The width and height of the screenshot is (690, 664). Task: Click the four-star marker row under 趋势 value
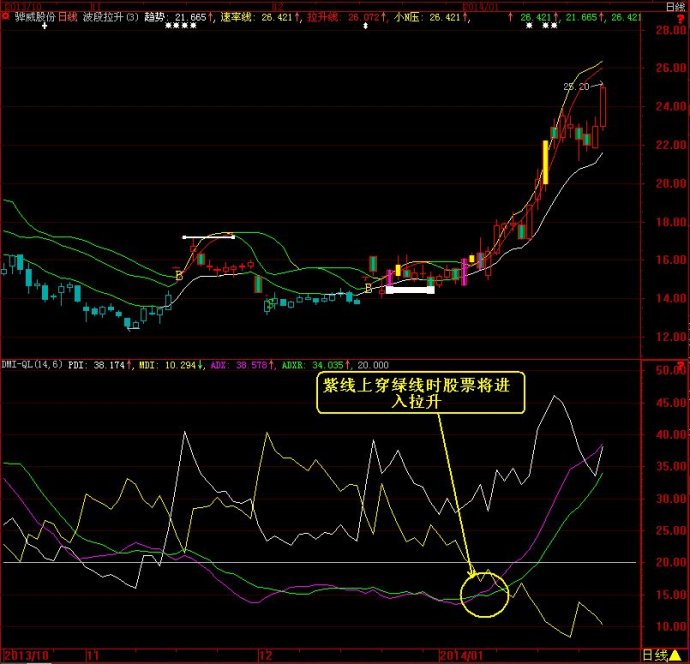[181, 26]
